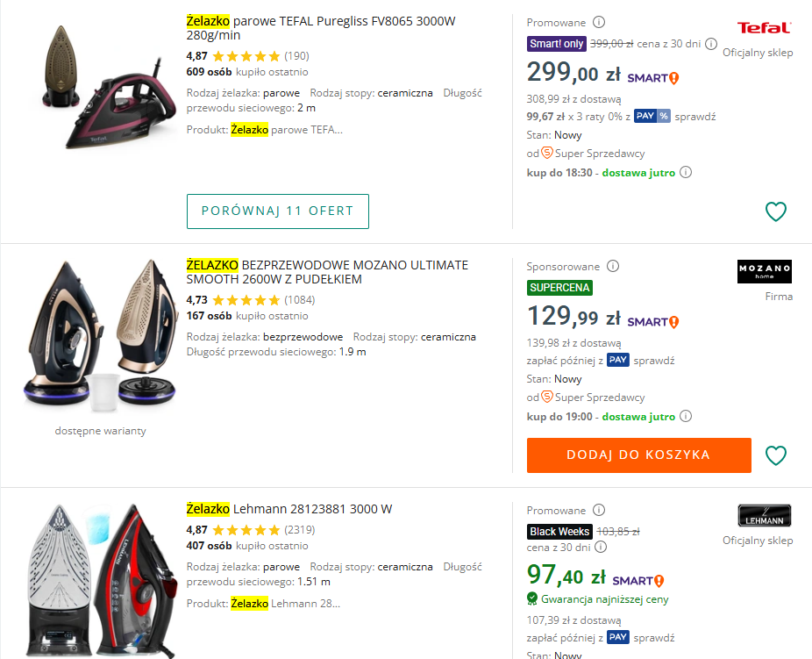Open Lehmann 28123881 3000 W title
This screenshot has height=659, width=812.
pyautogui.click(x=289, y=509)
